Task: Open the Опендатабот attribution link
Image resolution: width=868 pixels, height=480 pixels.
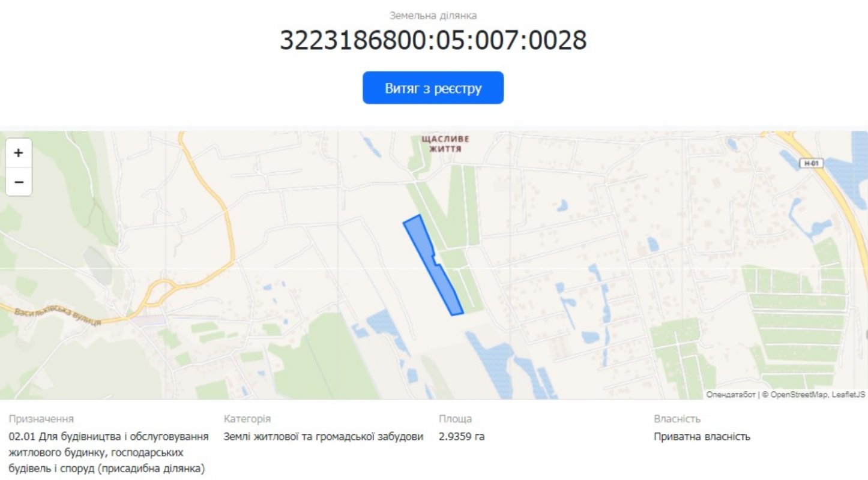Action: click(731, 394)
